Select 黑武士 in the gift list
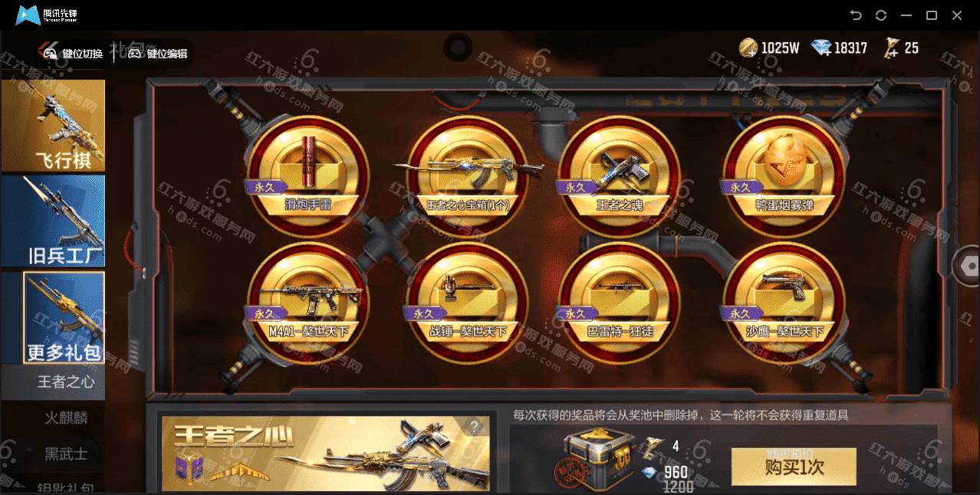Screen dimensions: 980x495 tap(66, 454)
